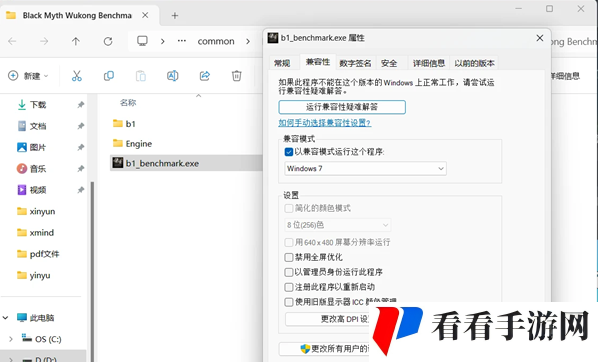Click 运行兼容性疑难解答 button
Image resolution: width=599 pixels, height=362 pixels.
[342, 107]
